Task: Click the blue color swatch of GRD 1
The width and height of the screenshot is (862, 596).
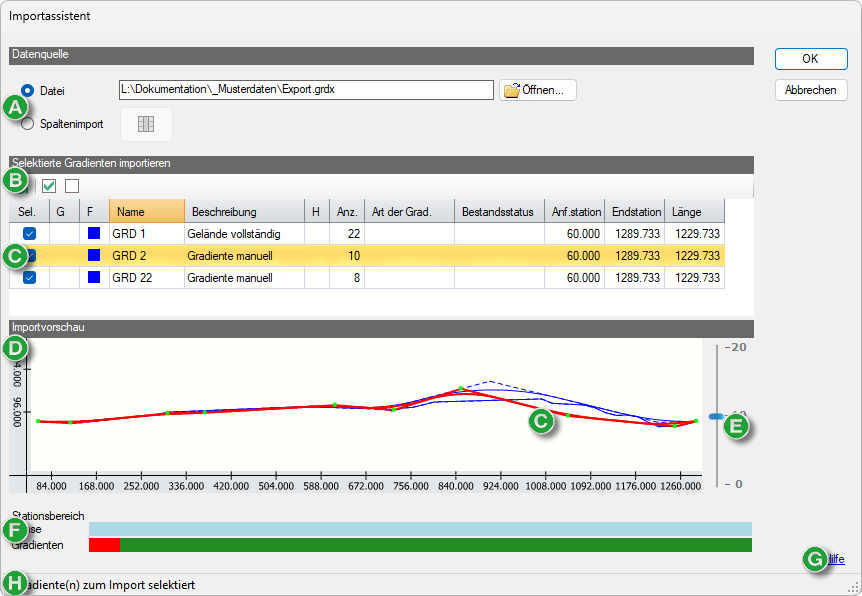Action: coord(94,233)
